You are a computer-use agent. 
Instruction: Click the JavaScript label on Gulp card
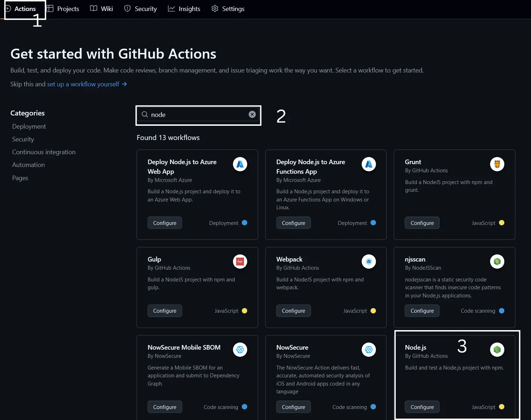point(226,311)
